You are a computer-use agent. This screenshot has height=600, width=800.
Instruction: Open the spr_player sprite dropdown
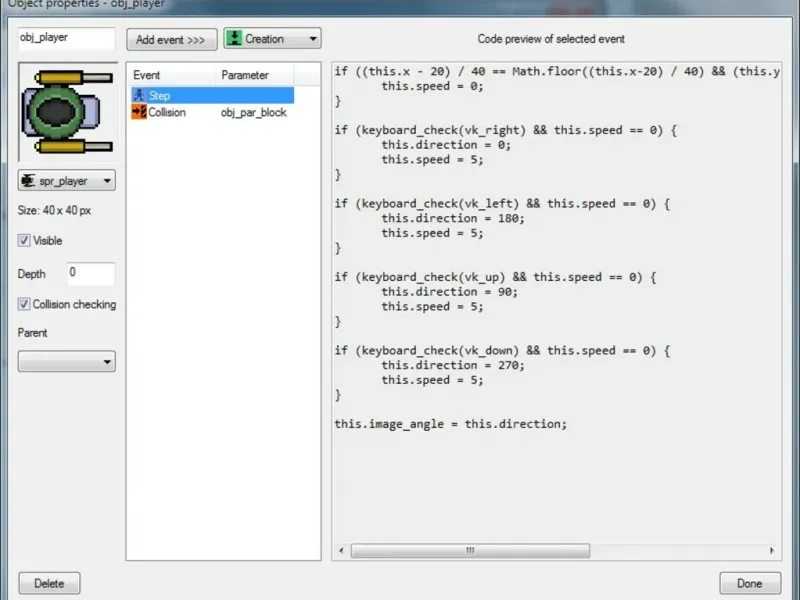click(x=67, y=181)
